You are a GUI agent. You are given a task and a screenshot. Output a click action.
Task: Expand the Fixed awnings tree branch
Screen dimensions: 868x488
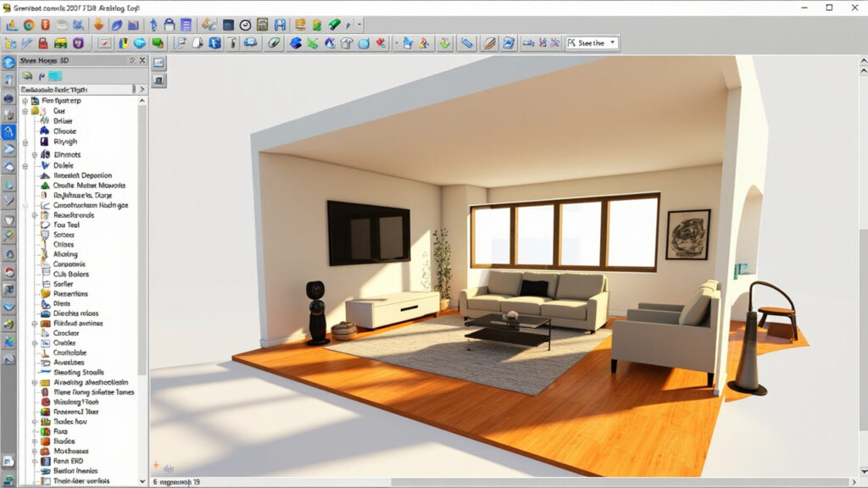(x=36, y=323)
